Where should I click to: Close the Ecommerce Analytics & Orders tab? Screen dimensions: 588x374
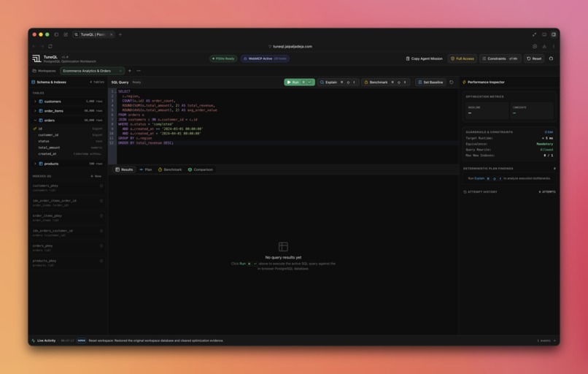tap(120, 71)
